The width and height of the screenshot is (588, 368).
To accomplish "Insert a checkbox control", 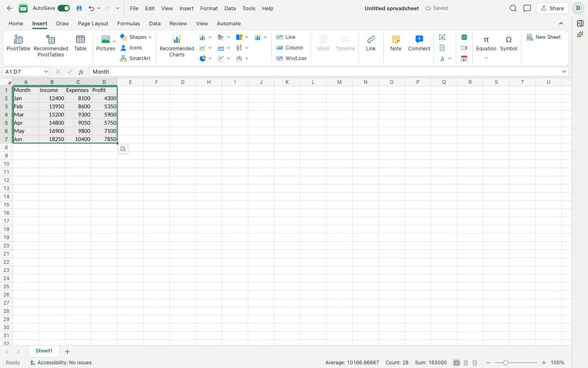I will click(464, 37).
